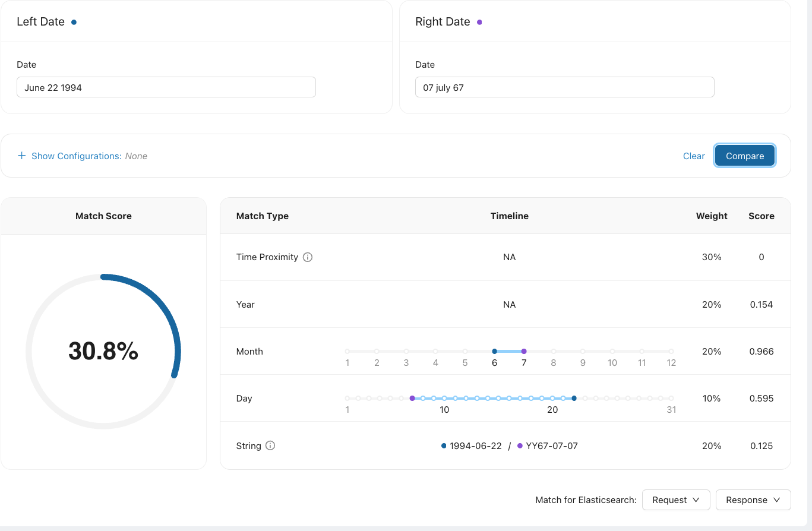Click the Time Proximity row label
This screenshot has height=531, width=812.
pos(267,257)
